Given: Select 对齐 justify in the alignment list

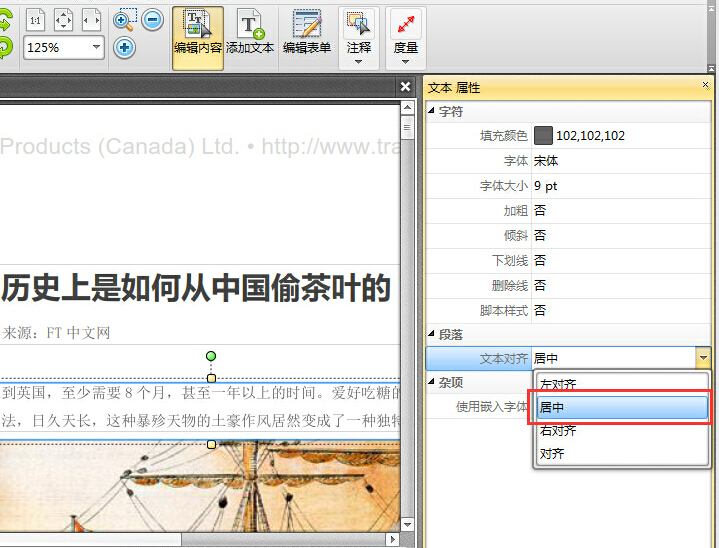Looking at the screenshot, I should [x=622, y=454].
